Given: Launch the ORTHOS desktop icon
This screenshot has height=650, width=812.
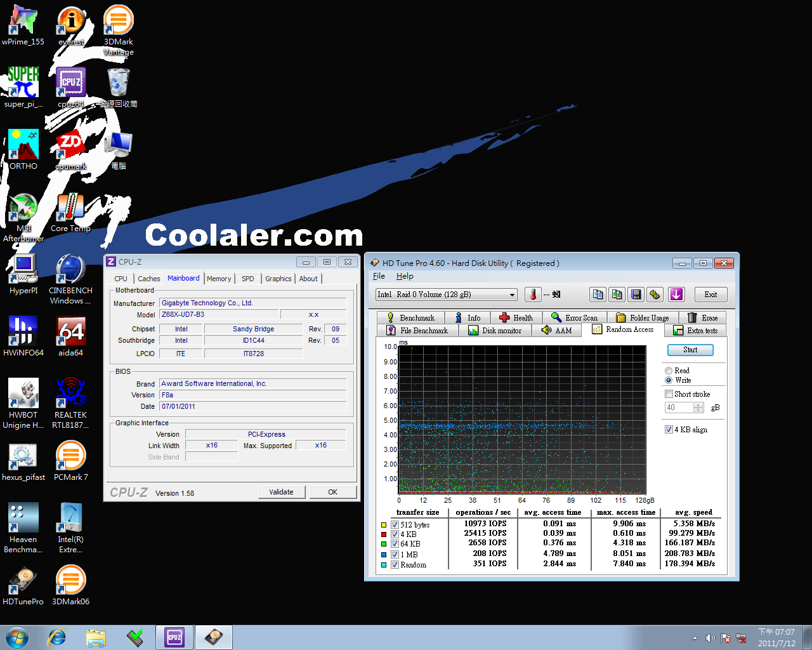Looking at the screenshot, I should 23,150.
